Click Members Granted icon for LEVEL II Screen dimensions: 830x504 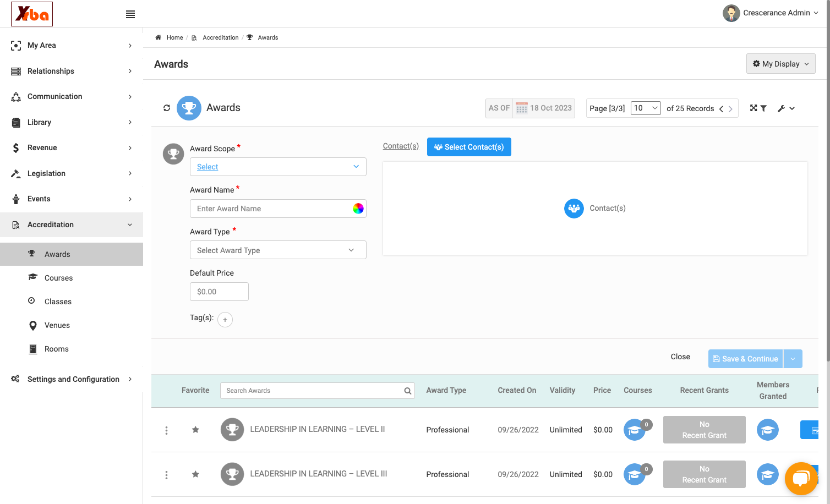tap(767, 430)
